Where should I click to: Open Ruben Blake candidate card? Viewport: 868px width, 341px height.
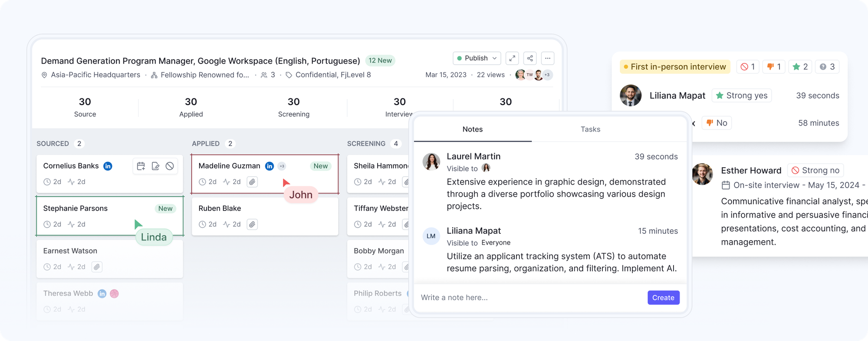pos(265,216)
